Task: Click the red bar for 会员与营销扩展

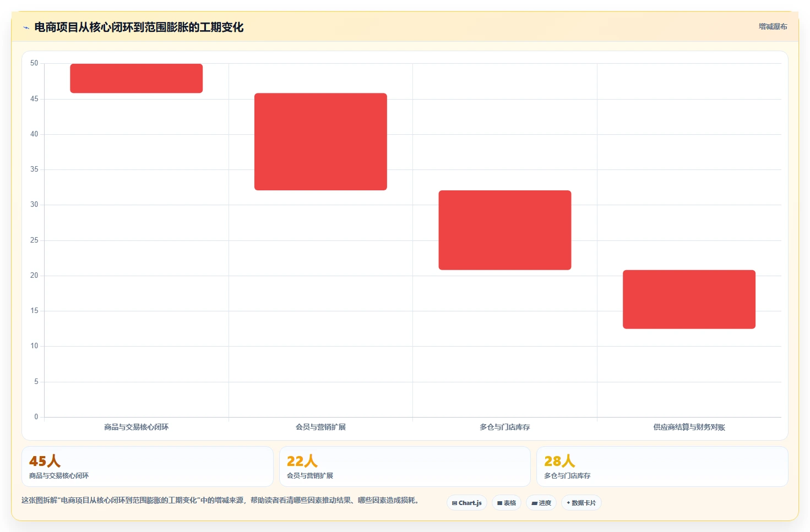Action: 320,141
